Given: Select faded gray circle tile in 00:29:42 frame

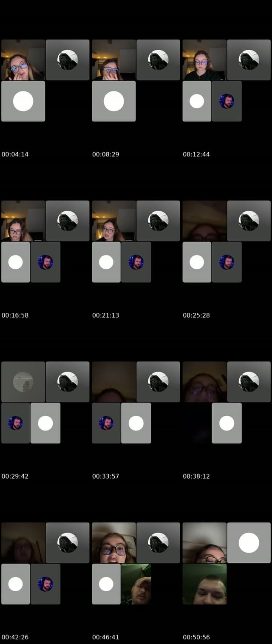Looking at the screenshot, I should click(x=23, y=382).
